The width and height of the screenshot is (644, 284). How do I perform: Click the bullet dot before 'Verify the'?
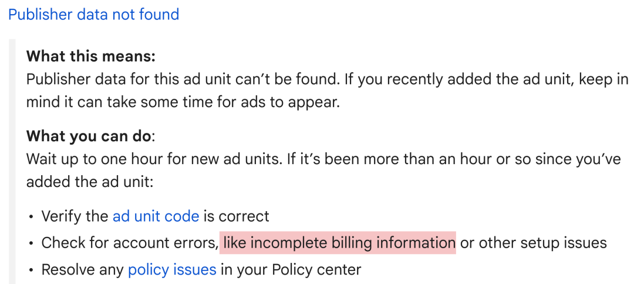coord(31,216)
